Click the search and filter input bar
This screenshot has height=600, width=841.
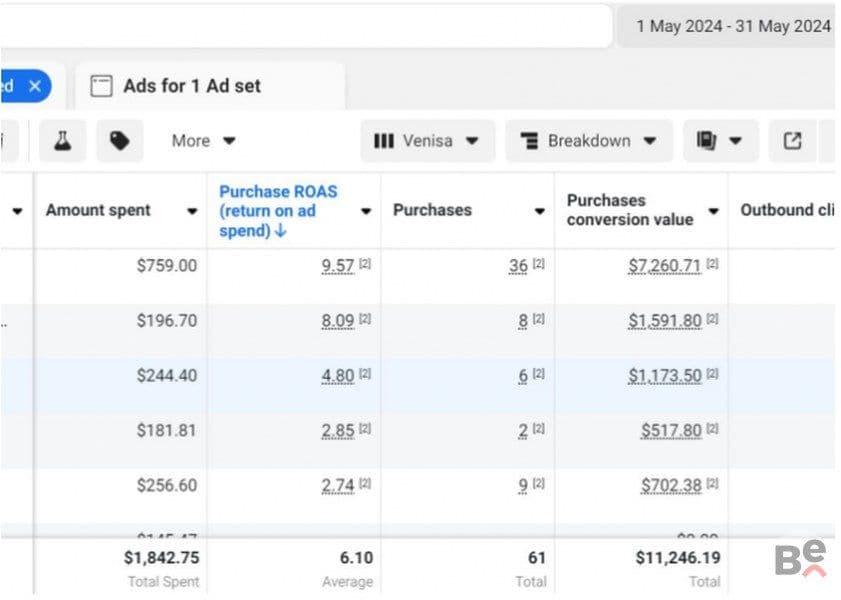pyautogui.click(x=306, y=26)
